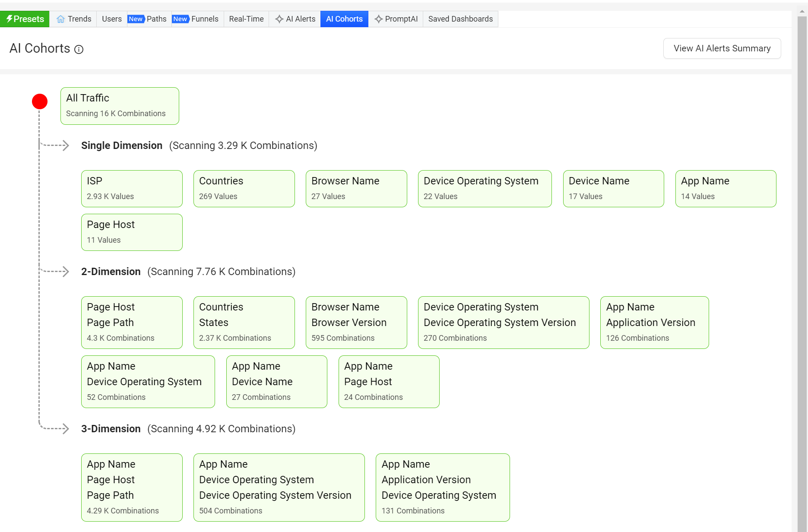Open App Name Page Host Page Path card

pos(132,487)
